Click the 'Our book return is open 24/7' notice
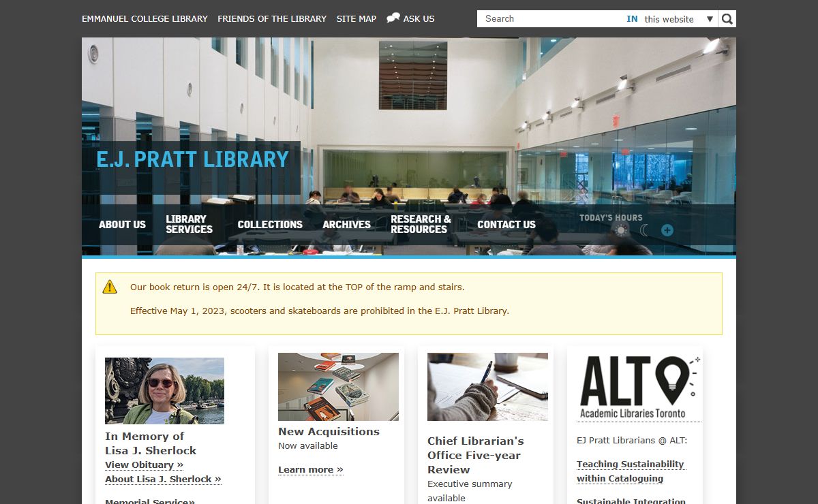This screenshot has height=504, width=818. [x=297, y=287]
